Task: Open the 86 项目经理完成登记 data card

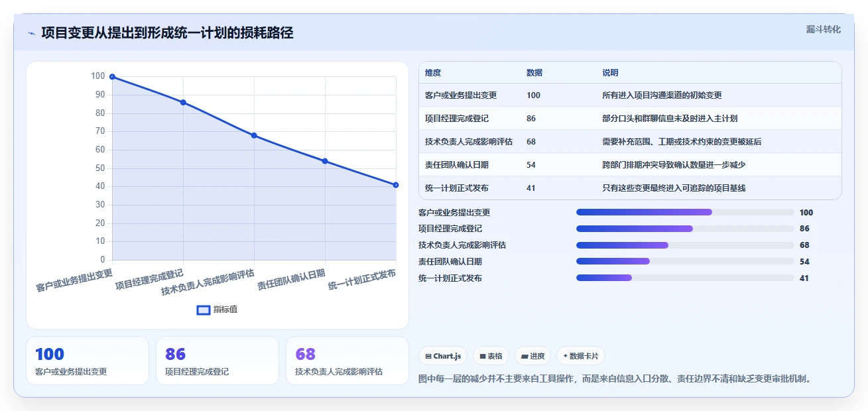Action: [x=217, y=361]
